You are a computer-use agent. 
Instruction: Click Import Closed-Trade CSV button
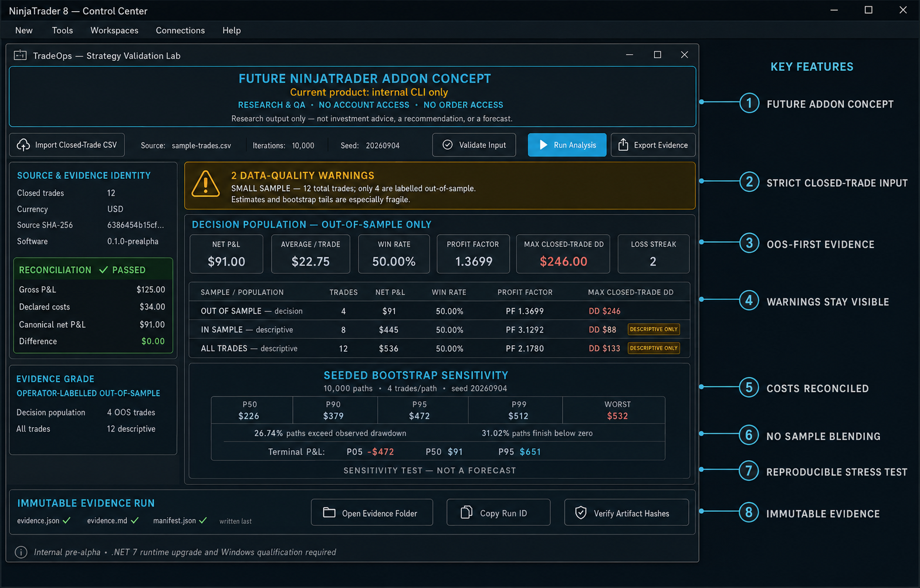point(67,145)
